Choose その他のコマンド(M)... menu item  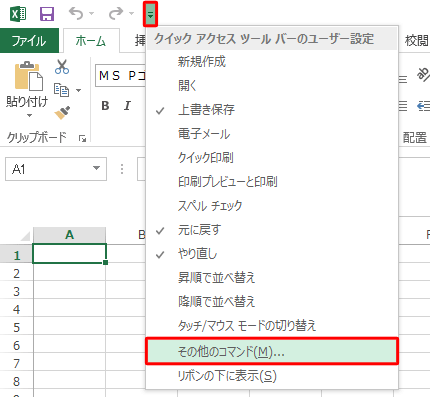click(x=272, y=351)
